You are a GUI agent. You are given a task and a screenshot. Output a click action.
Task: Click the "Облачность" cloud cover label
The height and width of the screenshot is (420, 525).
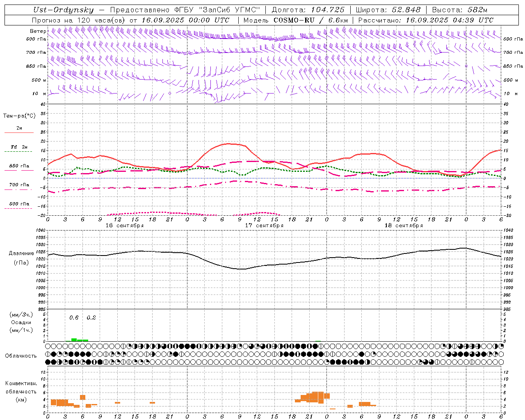click(21, 356)
